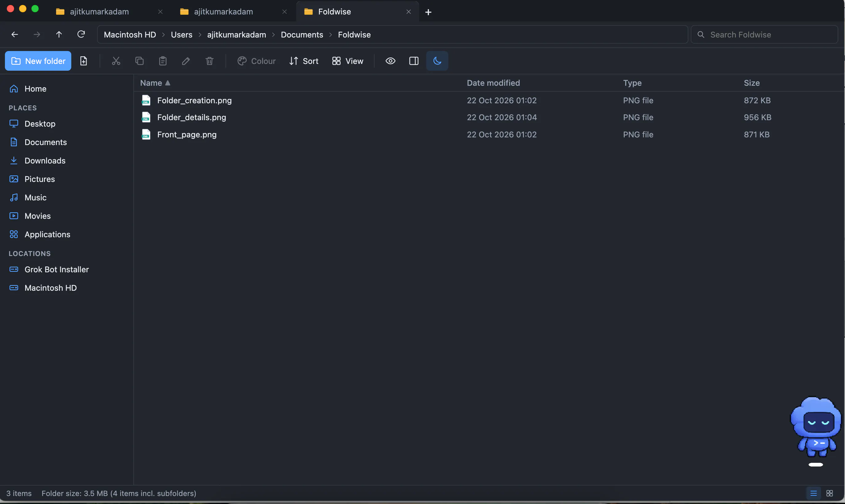Click the Delete trash icon
The width and height of the screenshot is (845, 504).
pyautogui.click(x=210, y=61)
